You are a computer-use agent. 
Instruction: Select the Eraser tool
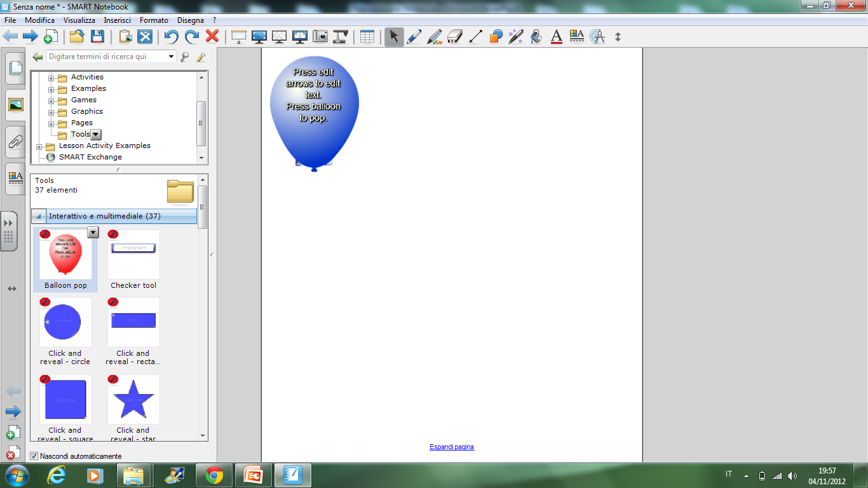(455, 36)
